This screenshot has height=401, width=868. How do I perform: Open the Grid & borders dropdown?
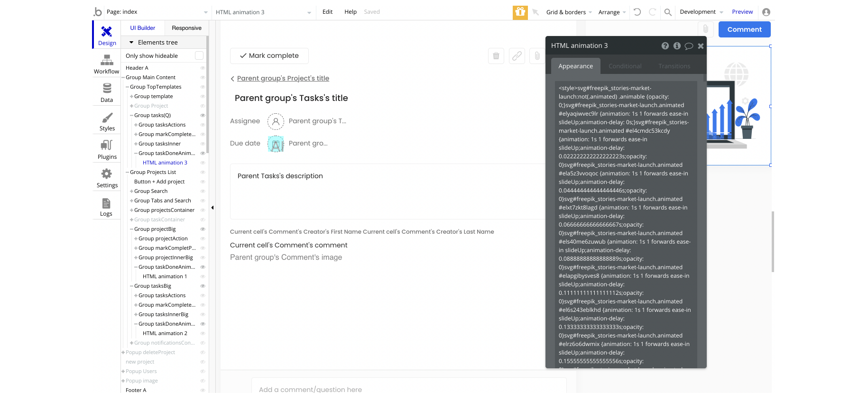(569, 12)
